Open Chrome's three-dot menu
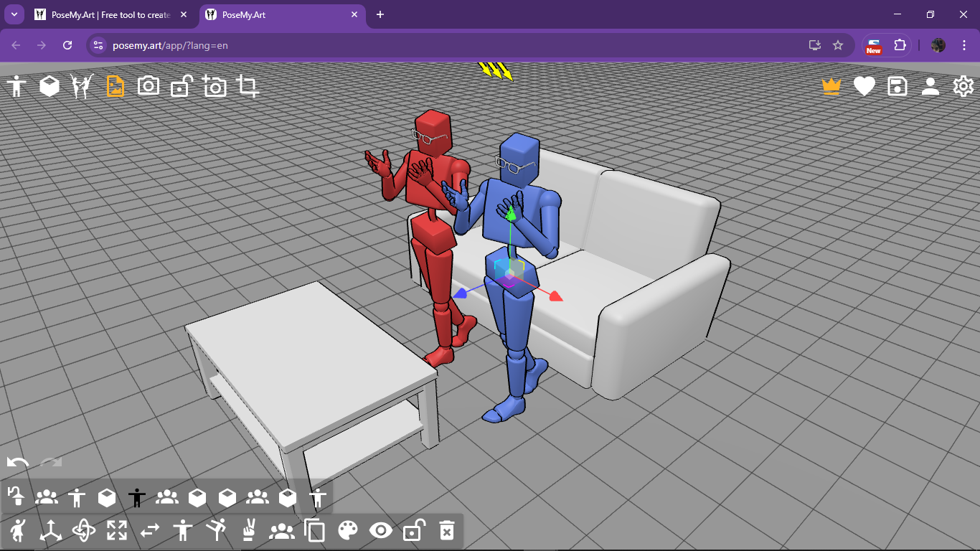This screenshot has height=551, width=980. (x=964, y=44)
